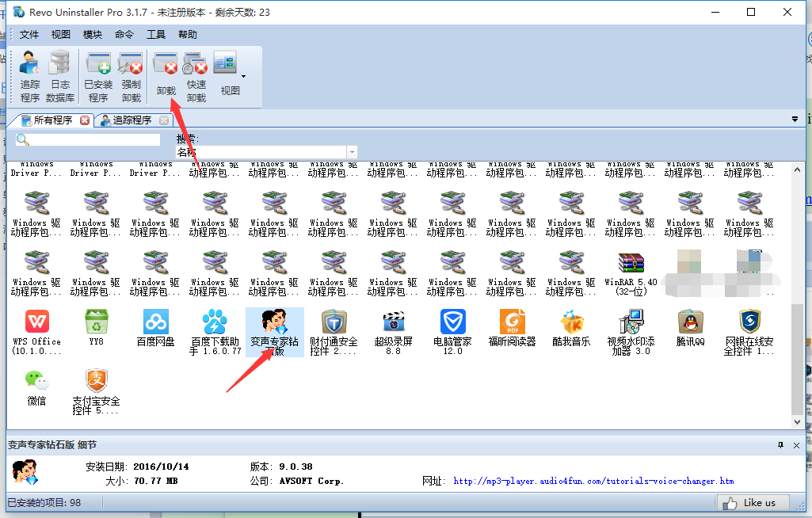Click the program list scrollbar thumb
This screenshot has width=812, height=518.
coord(797,360)
